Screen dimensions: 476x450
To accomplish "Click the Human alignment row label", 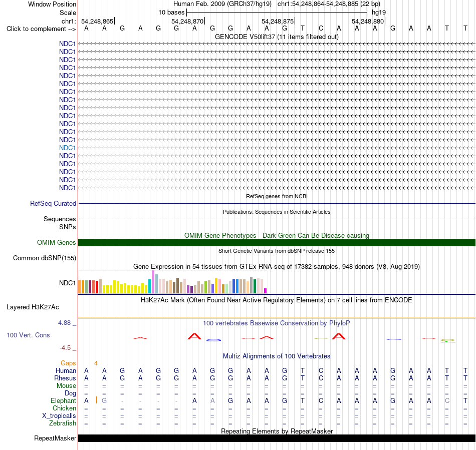I will [66, 371].
